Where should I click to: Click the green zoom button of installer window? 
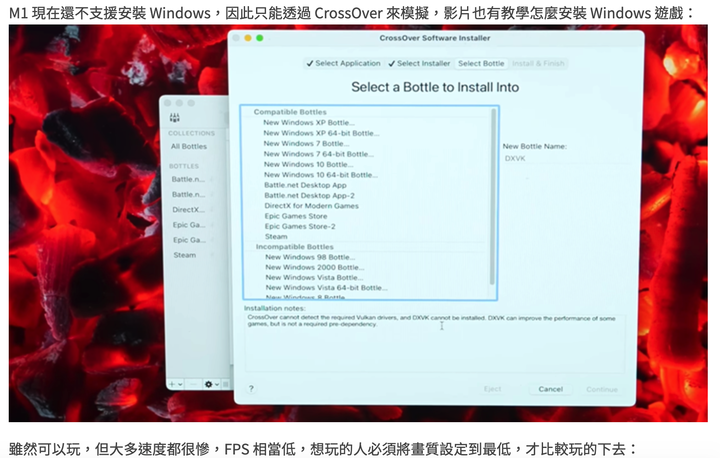point(260,38)
